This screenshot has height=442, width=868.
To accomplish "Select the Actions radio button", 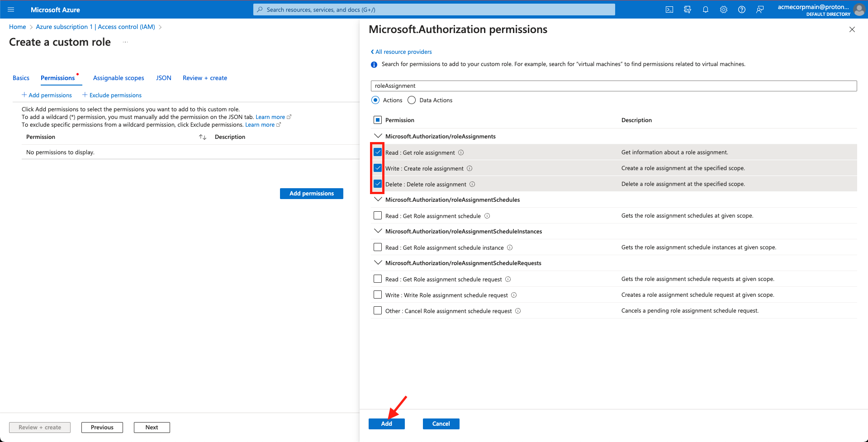I will [x=375, y=100].
